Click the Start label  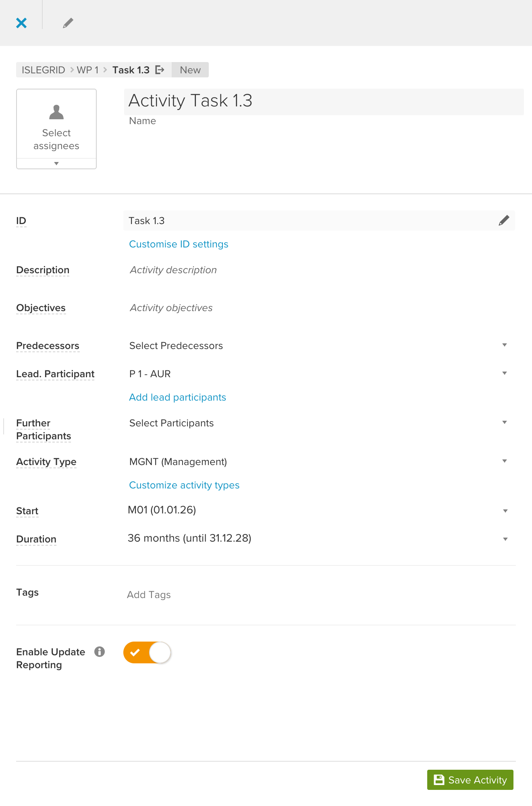pyautogui.click(x=27, y=511)
